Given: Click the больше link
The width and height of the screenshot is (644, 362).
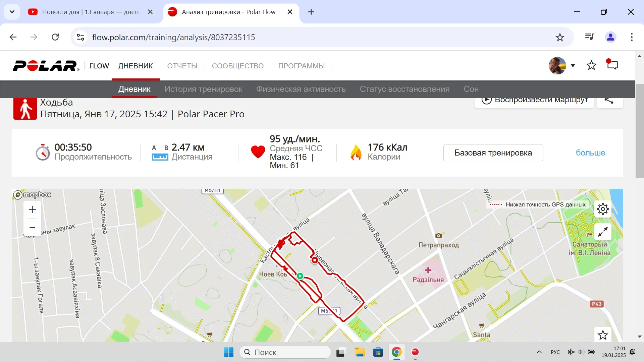Looking at the screenshot, I should (590, 153).
